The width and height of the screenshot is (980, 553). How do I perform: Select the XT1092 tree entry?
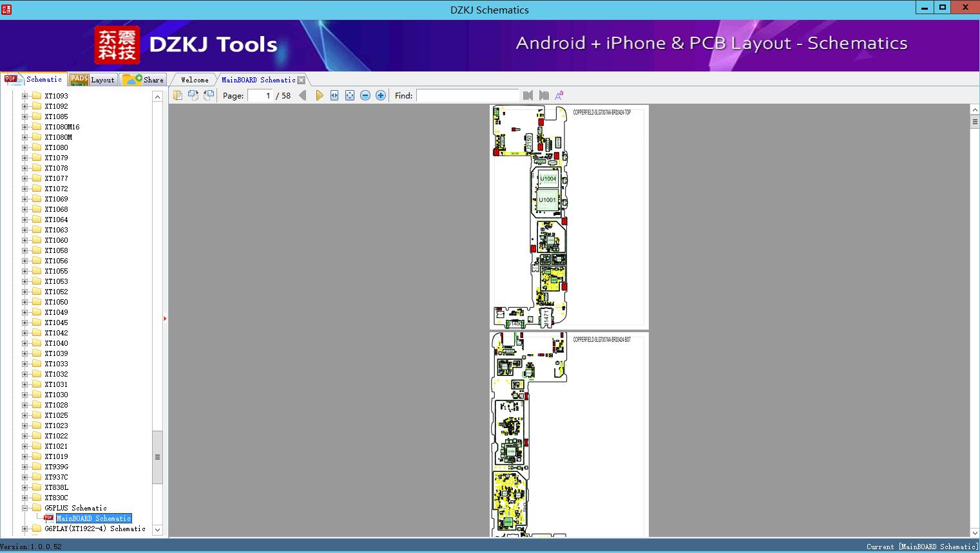tap(56, 106)
